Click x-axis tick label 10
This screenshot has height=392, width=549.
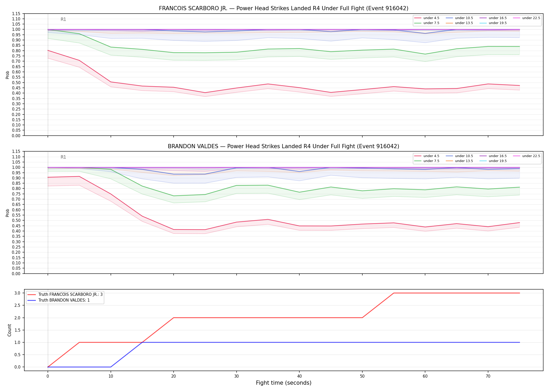111,376
